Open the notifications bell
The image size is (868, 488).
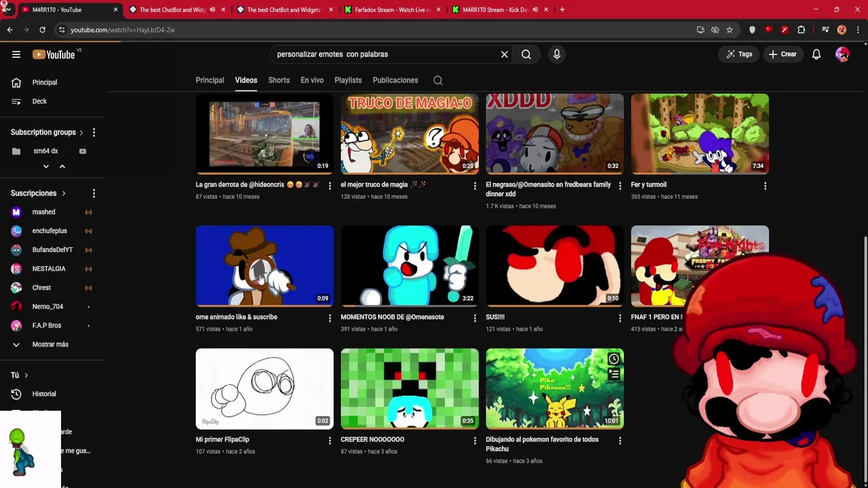pyautogui.click(x=816, y=54)
